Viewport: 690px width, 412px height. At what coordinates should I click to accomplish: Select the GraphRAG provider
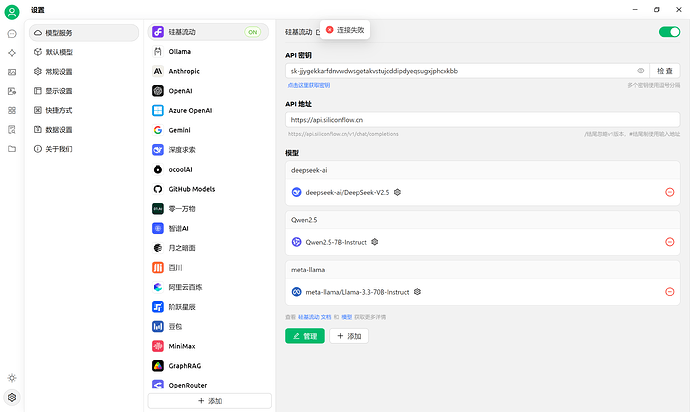tap(208, 366)
